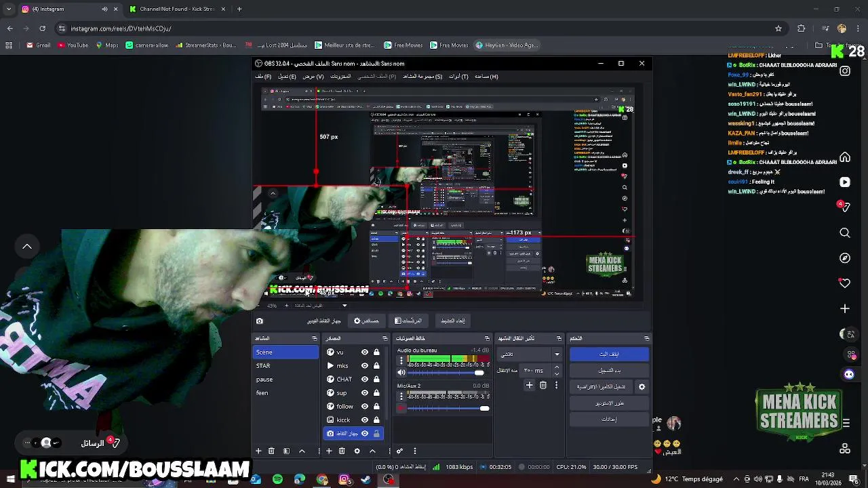Toggle lock on the kicck source
Image resolution: width=868 pixels, height=488 pixels.
(376, 420)
